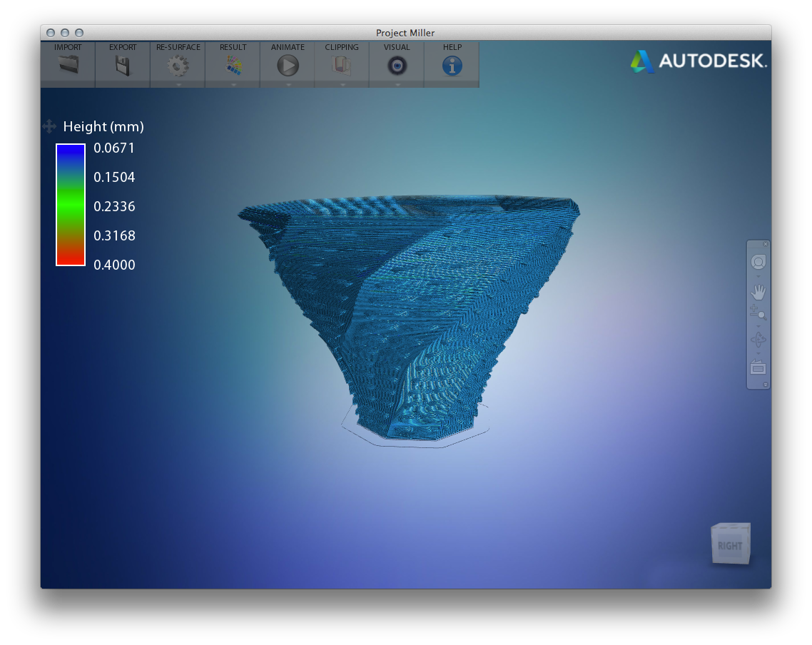The width and height of the screenshot is (812, 645).
Task: Click the RIGHT face of the ViewCube
Action: (729, 546)
